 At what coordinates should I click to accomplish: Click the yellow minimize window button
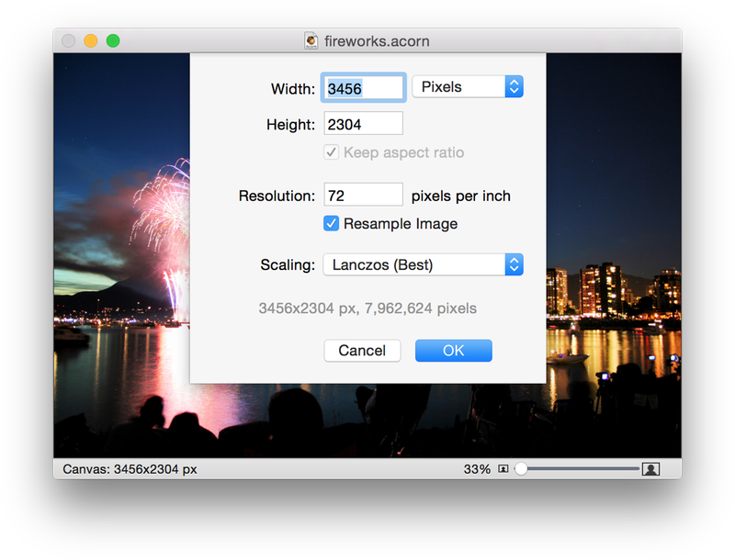91,41
